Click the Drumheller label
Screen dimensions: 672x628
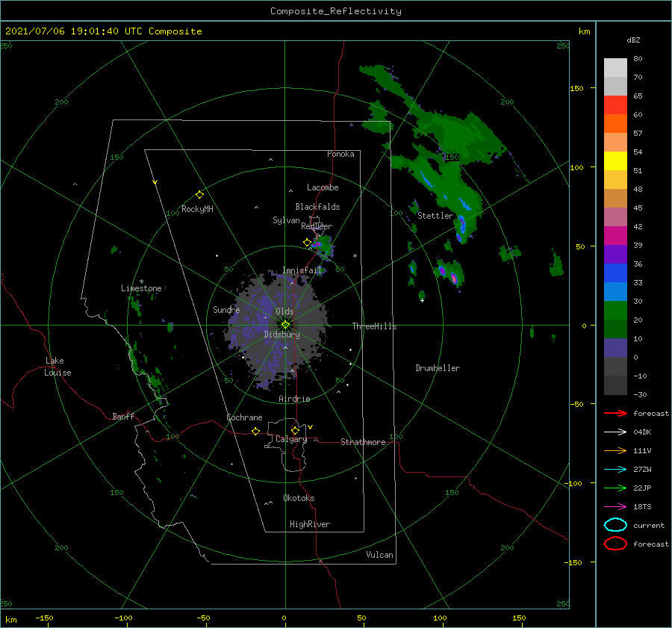(438, 368)
